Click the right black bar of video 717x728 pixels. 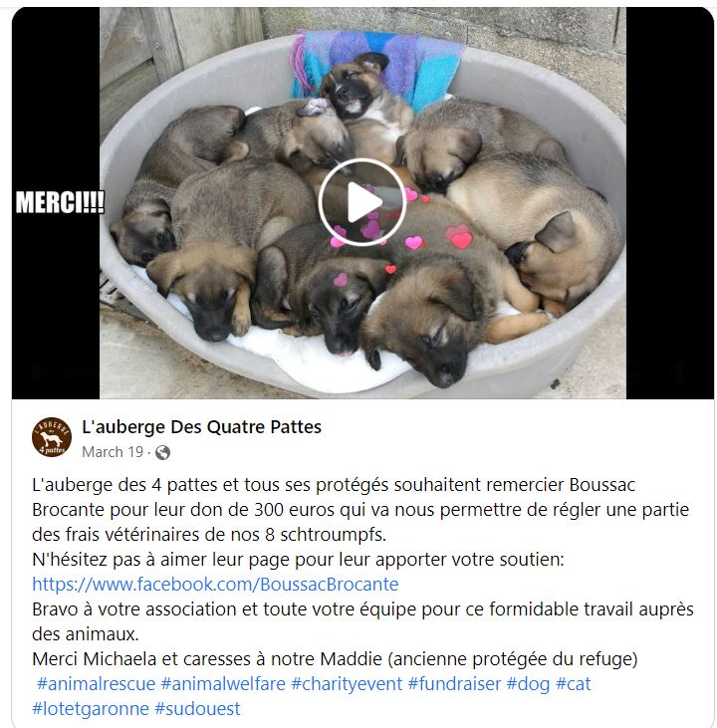[x=670, y=203]
